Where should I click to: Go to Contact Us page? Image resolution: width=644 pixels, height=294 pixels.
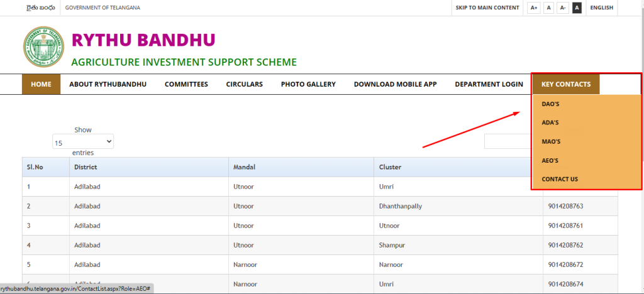coord(560,180)
